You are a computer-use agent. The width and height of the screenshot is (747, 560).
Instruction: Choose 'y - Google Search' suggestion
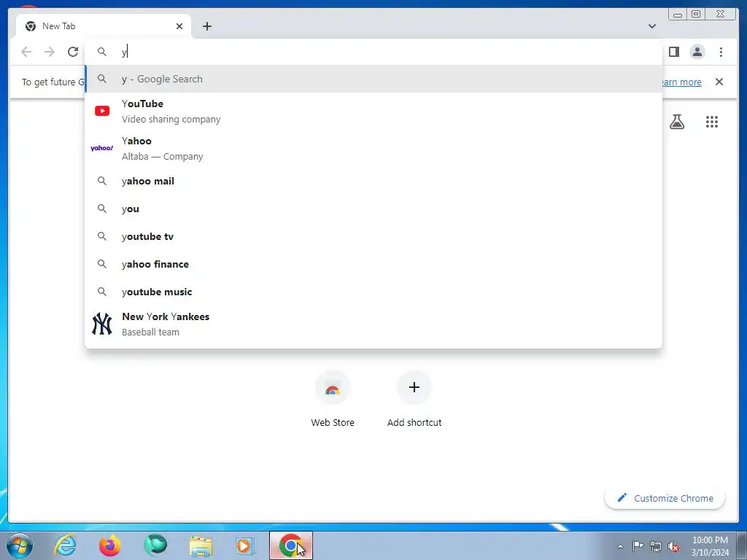373,79
